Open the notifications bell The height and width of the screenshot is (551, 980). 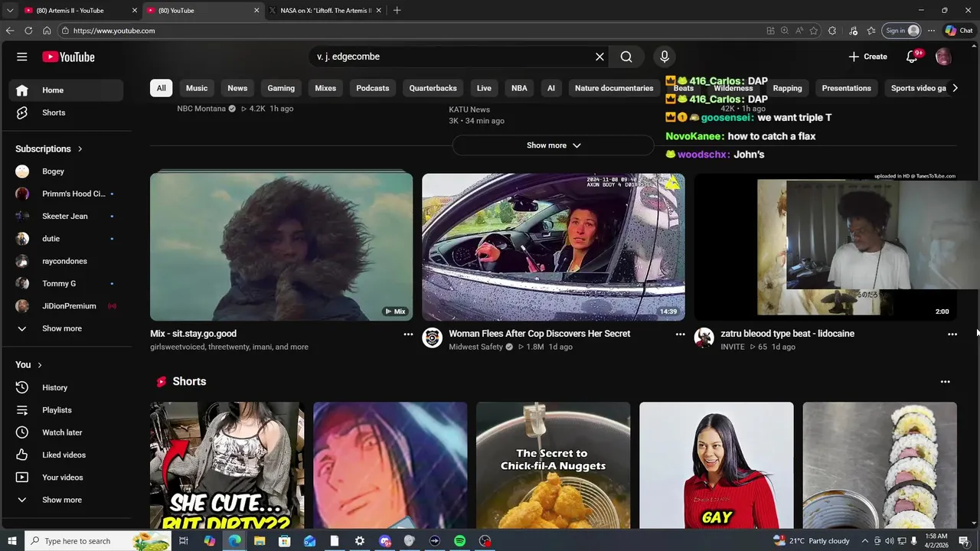tap(912, 57)
